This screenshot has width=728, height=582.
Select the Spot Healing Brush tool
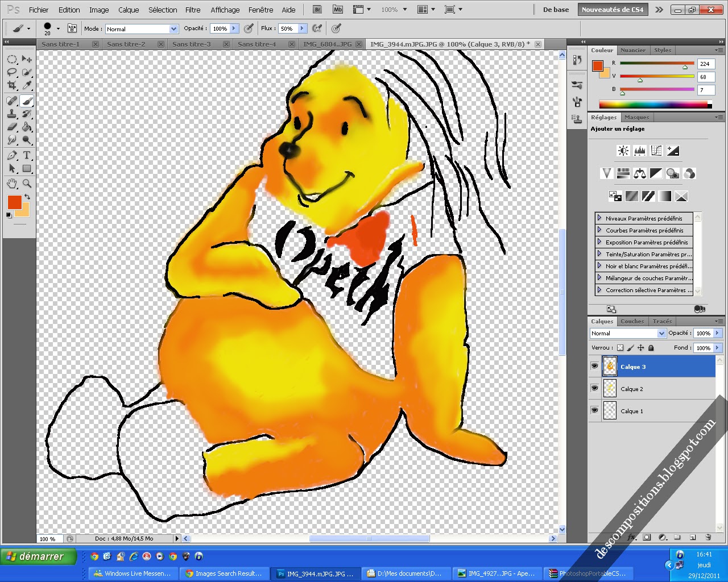(12, 101)
